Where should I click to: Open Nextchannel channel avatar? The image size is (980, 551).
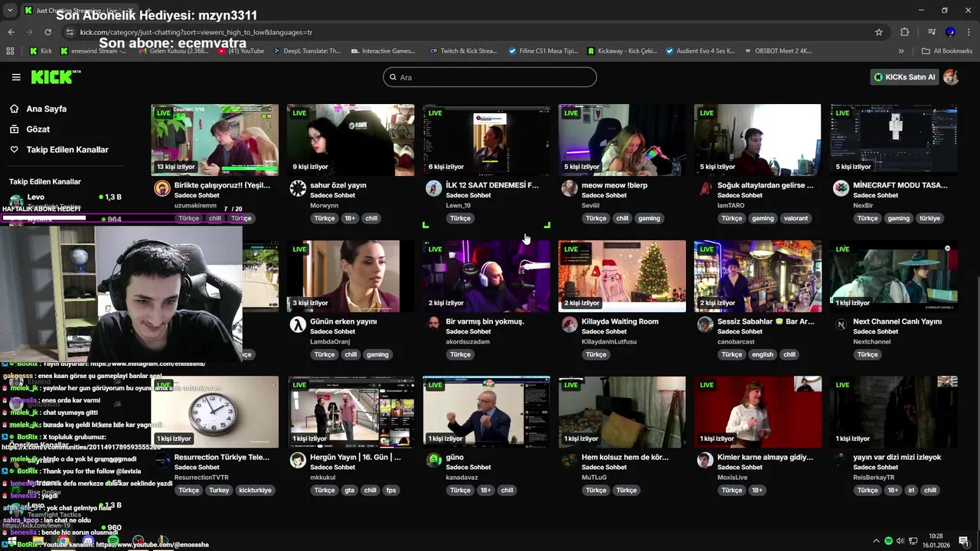coord(841,324)
